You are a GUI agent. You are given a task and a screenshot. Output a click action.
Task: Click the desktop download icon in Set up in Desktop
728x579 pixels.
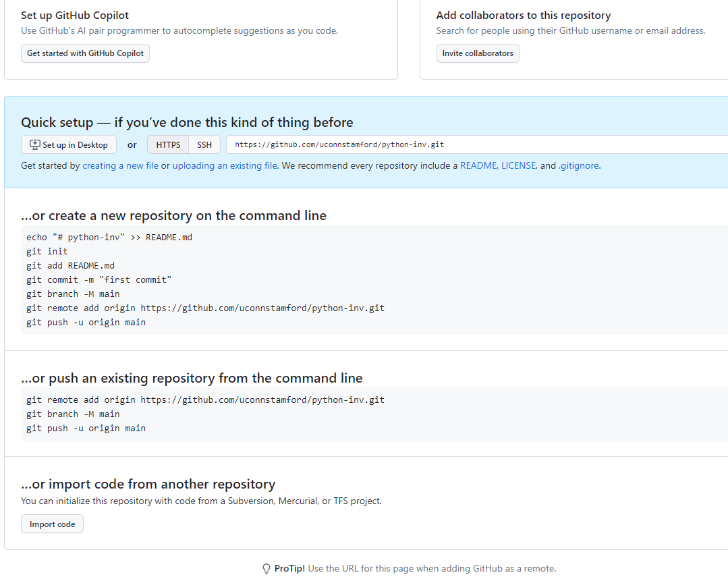click(35, 144)
